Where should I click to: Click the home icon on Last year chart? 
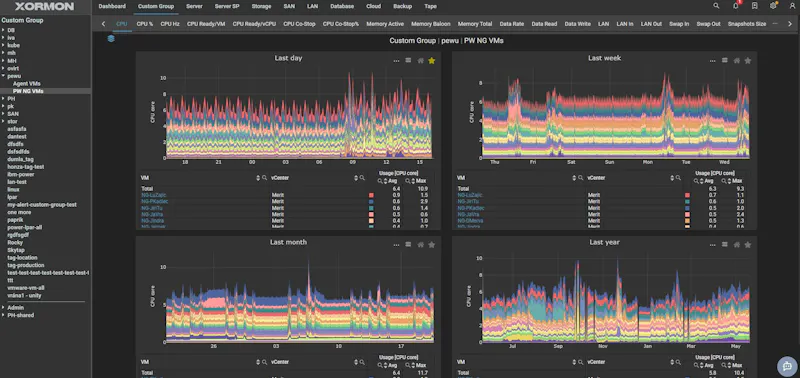[737, 244]
